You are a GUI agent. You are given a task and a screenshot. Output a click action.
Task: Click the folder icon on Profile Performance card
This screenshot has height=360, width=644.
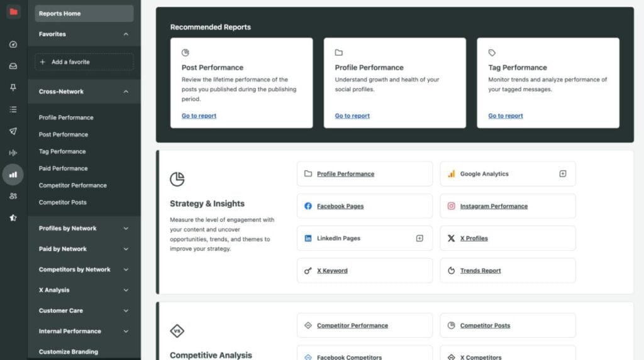click(338, 53)
